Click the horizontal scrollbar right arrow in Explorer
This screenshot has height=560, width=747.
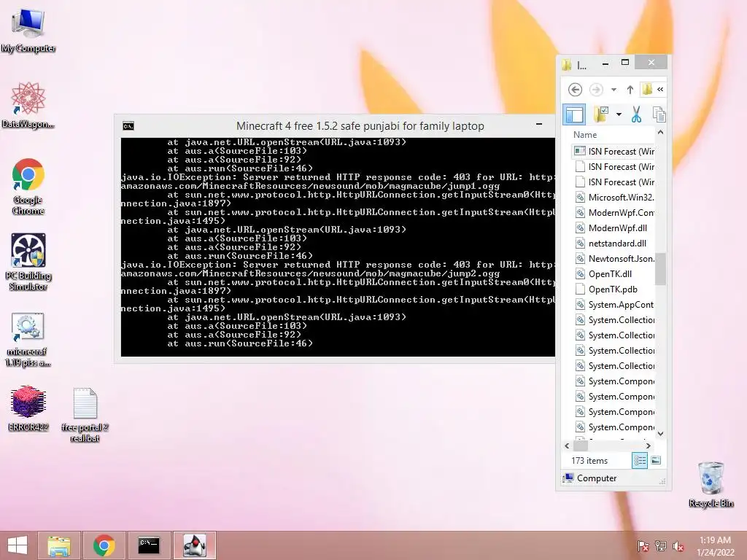click(x=648, y=446)
